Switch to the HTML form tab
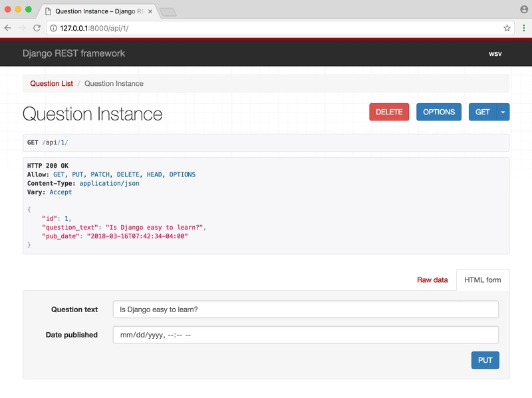The height and width of the screenshot is (398, 532). (483, 280)
